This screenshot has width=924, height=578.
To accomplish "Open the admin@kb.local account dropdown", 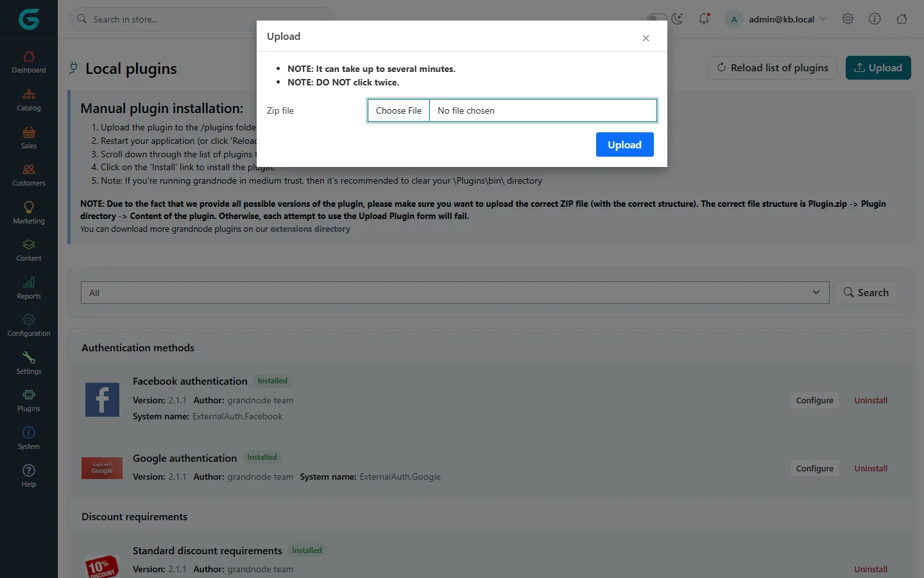I will pyautogui.click(x=776, y=19).
